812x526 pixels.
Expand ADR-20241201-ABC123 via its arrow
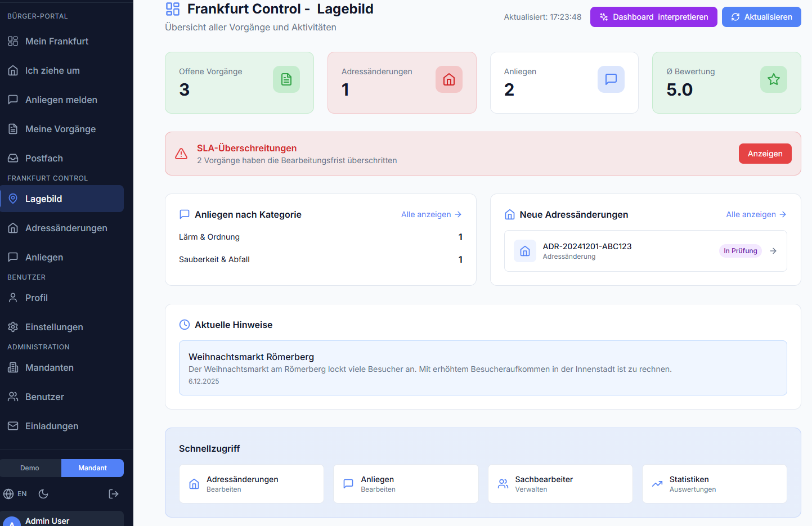[773, 251]
